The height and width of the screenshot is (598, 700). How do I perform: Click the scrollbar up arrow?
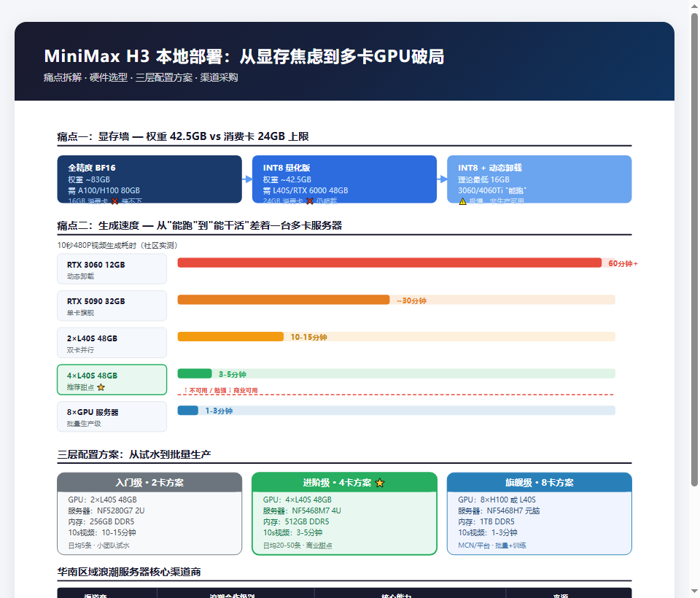coord(694,6)
